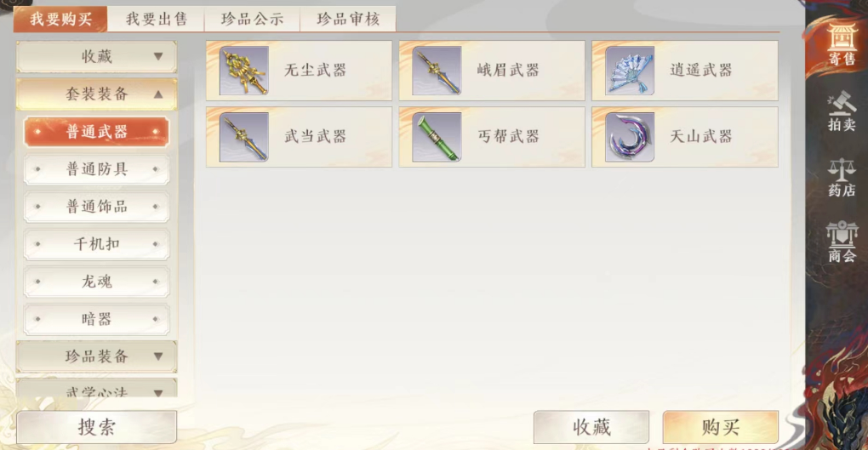868x450 pixels.
Task: Expand the 珍品装备 category
Action: coord(97,356)
